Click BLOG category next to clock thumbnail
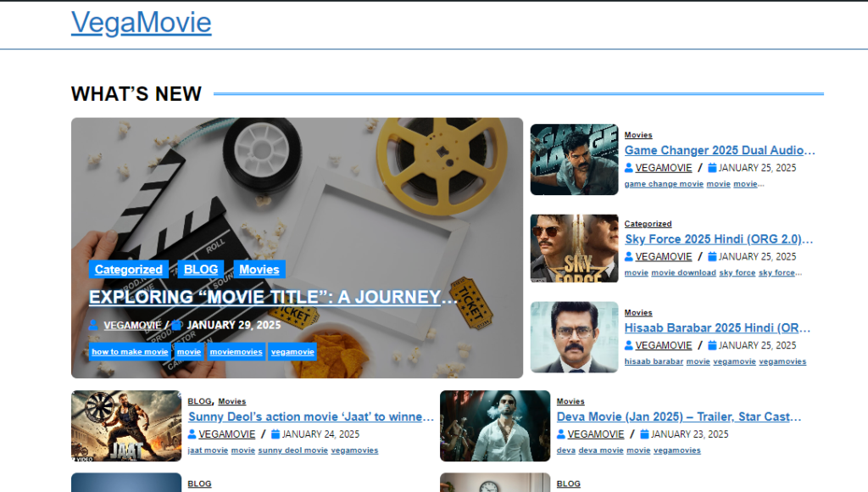Viewport: 868px width, 492px height. point(569,484)
